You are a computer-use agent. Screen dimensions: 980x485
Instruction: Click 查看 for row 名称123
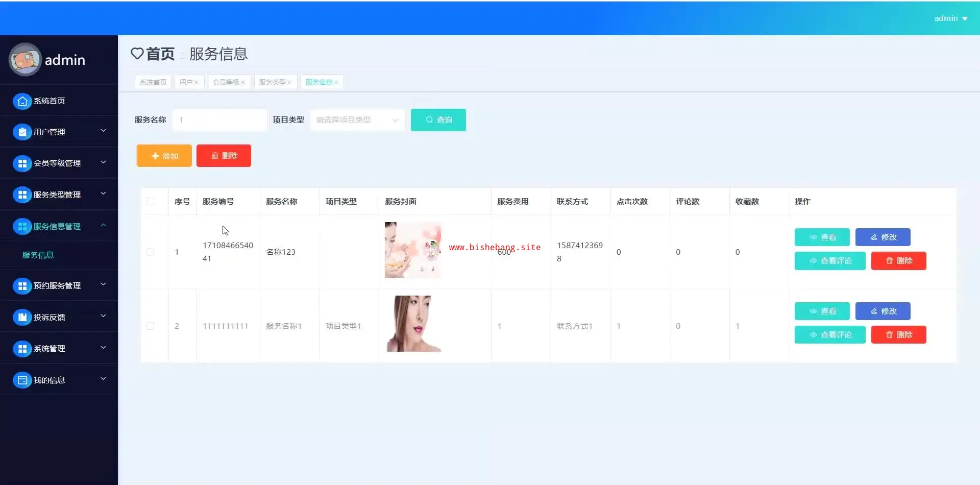[822, 237]
